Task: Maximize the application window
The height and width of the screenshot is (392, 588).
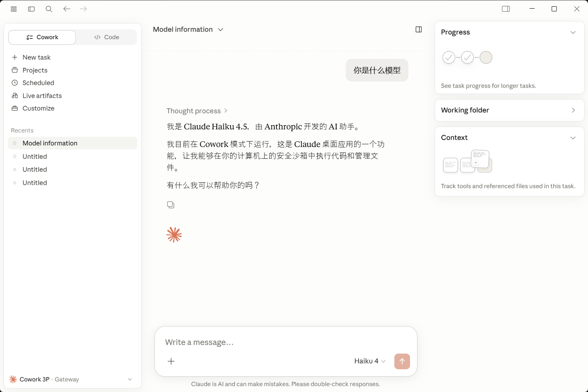Action: pos(554,9)
